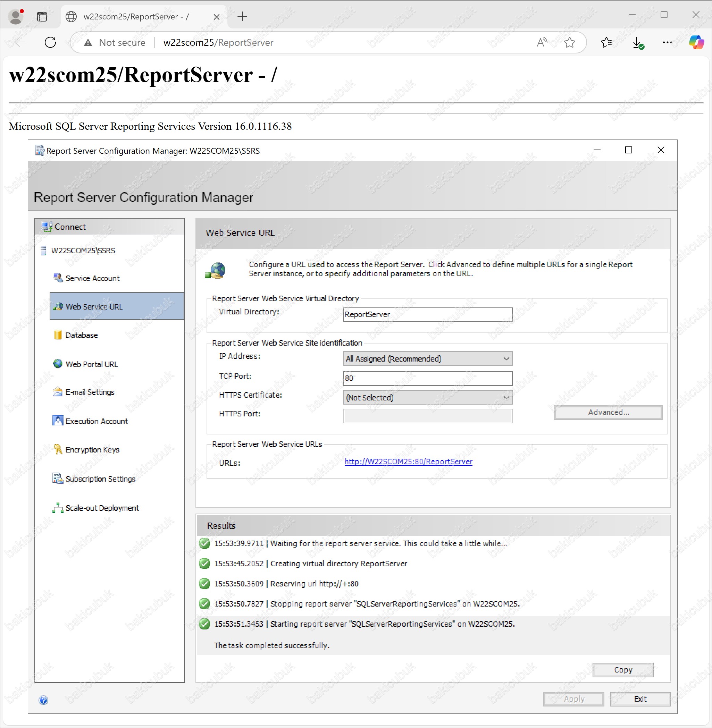Open a new browser tab
The height and width of the screenshot is (728, 712).
click(x=242, y=16)
